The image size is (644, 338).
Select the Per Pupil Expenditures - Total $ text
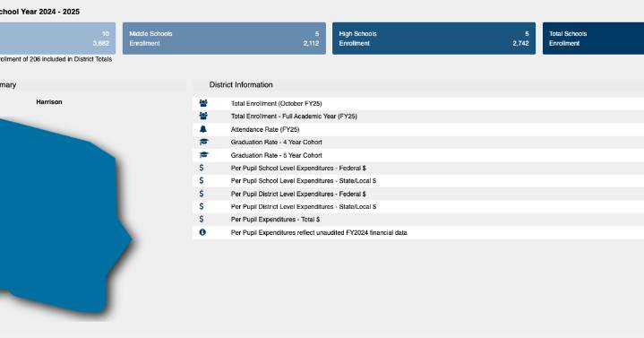(275, 220)
